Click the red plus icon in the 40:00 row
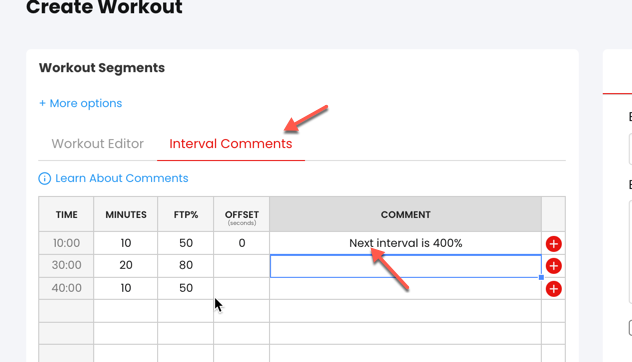Viewport: 632px width, 362px height. [553, 289]
